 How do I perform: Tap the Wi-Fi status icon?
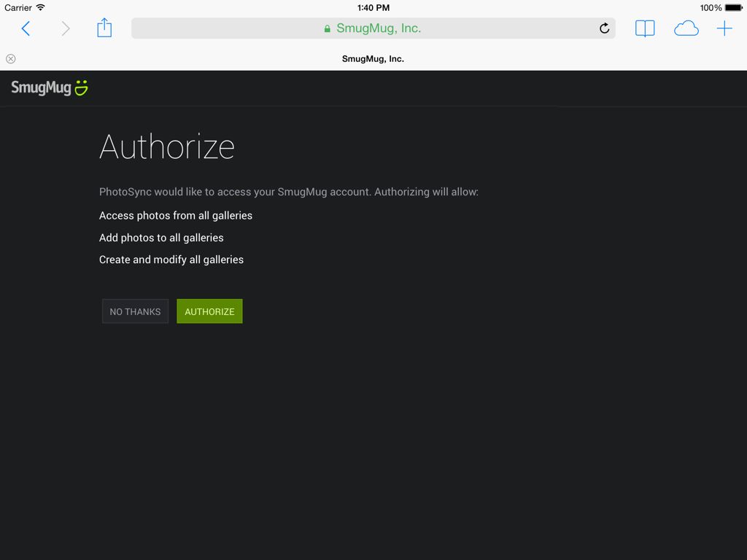pos(40,7)
